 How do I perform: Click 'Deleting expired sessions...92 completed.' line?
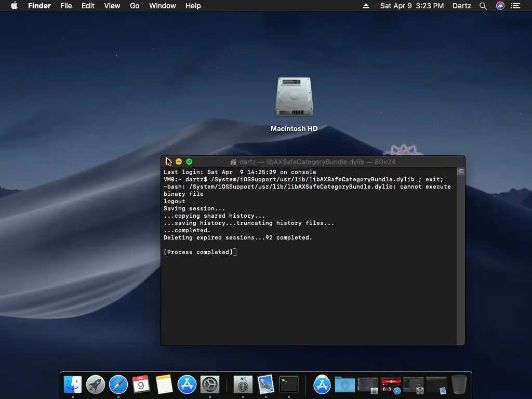(238, 237)
